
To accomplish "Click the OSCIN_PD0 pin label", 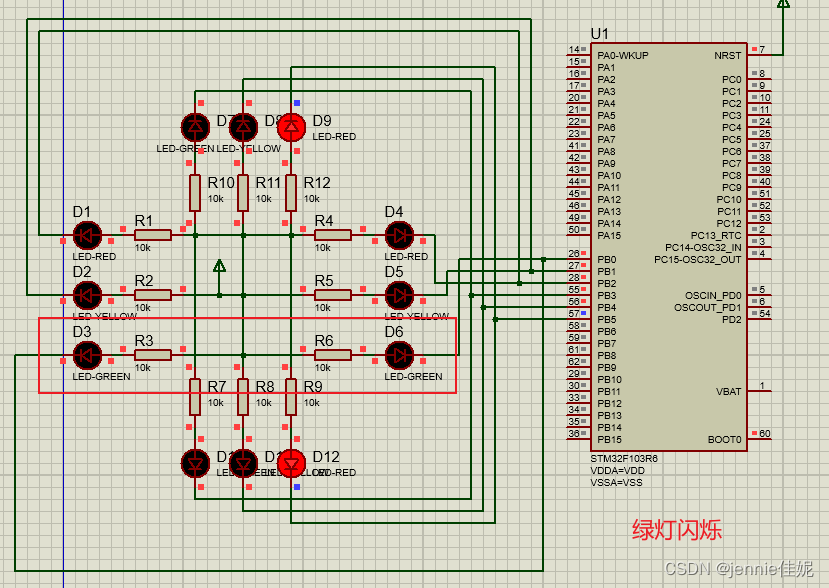I will coord(713,296).
